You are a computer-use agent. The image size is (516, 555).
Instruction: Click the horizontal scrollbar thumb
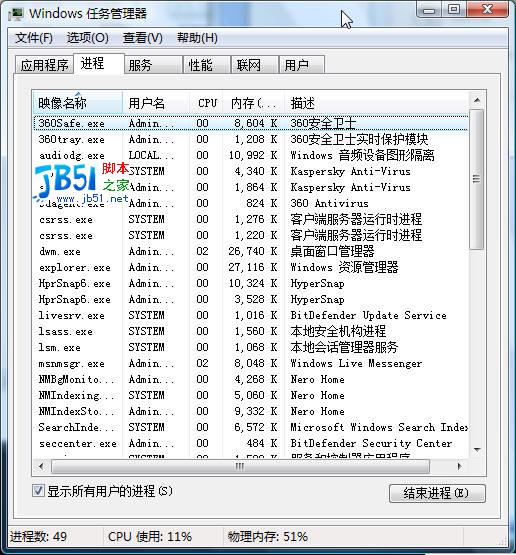tap(240, 466)
